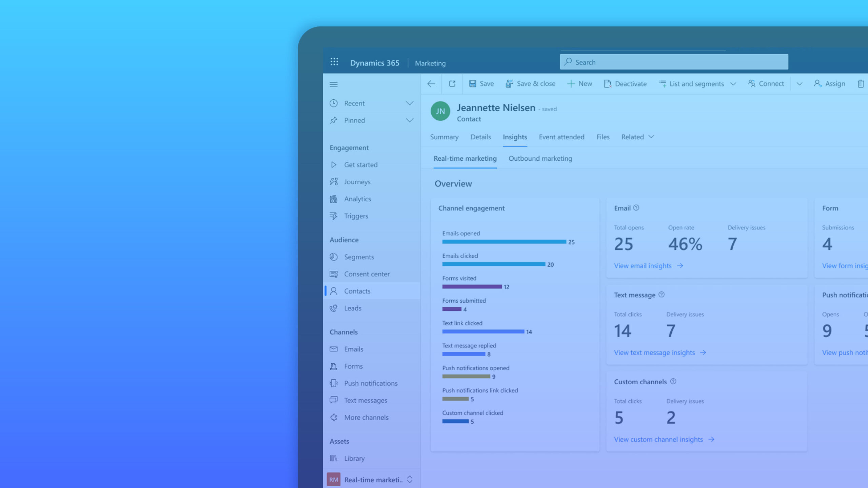Expand the Recent section
The height and width of the screenshot is (488, 868).
[410, 103]
